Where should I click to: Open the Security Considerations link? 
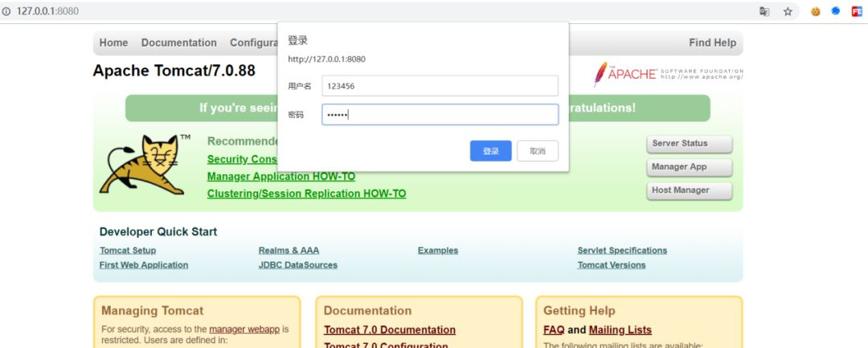point(242,159)
